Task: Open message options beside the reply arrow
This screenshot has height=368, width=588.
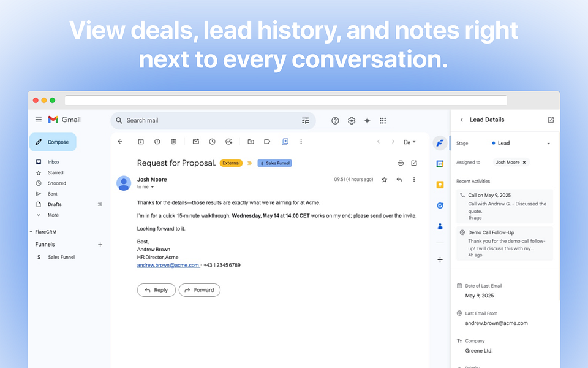Action: coord(414,180)
